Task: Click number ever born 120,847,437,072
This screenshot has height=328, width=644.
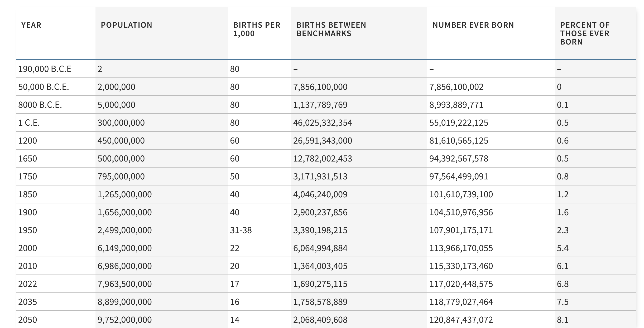Action: point(461,320)
